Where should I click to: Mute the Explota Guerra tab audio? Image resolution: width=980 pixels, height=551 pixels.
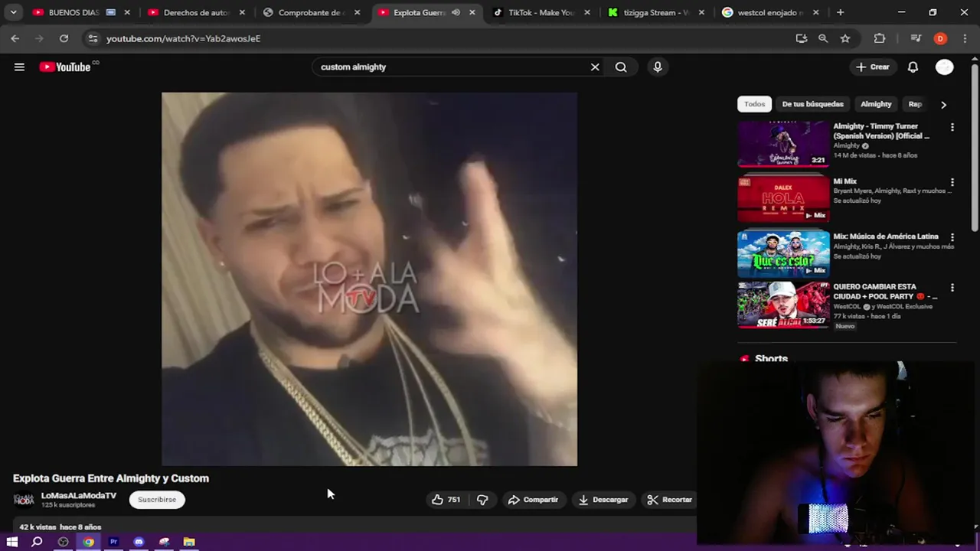[x=456, y=12]
